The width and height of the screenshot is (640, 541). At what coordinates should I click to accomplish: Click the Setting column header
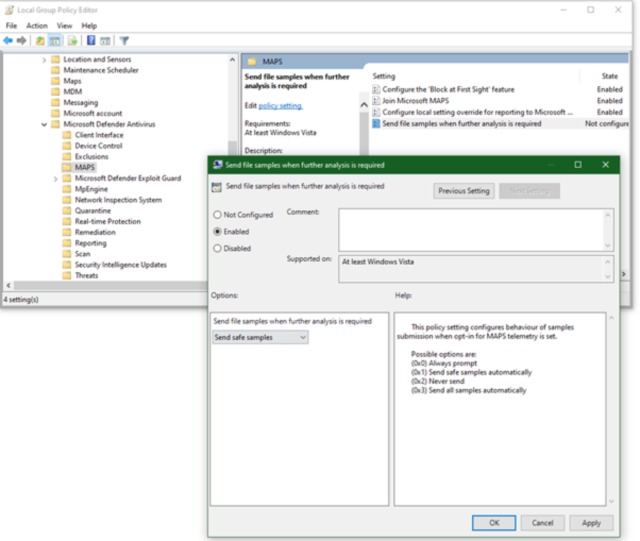coord(384,76)
